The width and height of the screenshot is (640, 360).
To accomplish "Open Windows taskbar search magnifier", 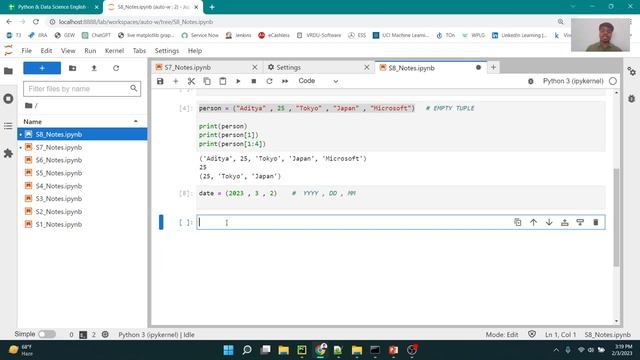I will point(247,350).
